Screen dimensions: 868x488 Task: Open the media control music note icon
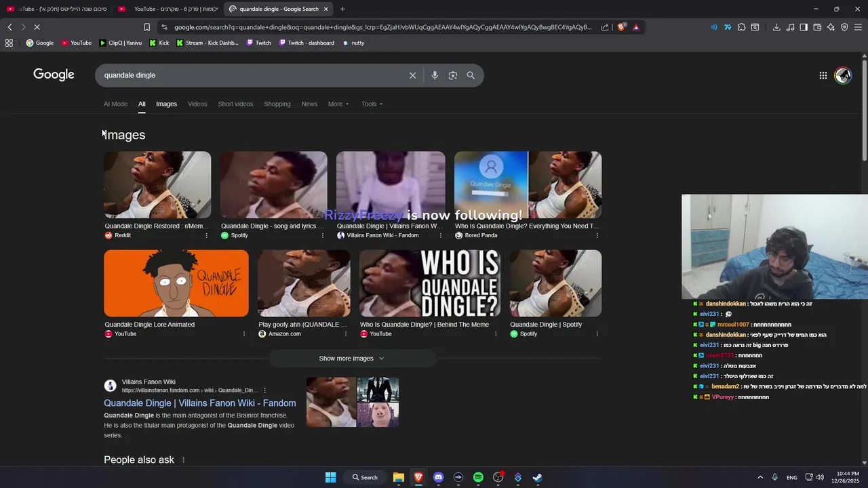click(790, 27)
